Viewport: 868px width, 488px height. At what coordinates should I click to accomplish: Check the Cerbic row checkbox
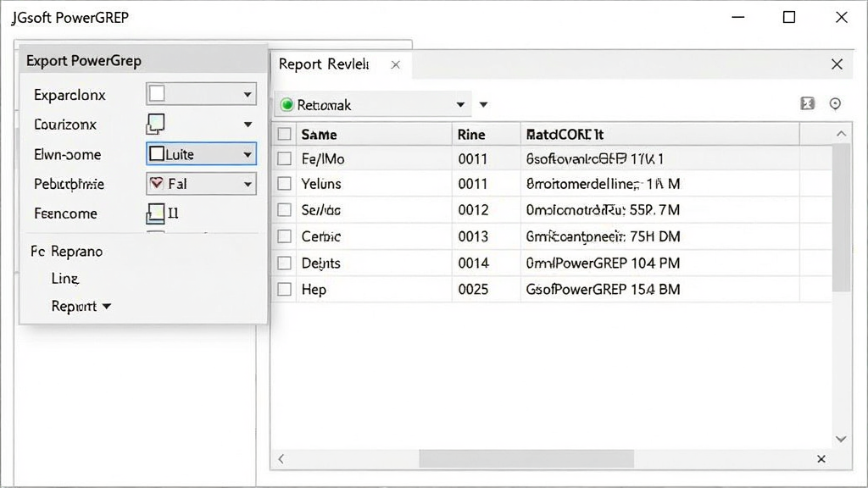click(285, 236)
